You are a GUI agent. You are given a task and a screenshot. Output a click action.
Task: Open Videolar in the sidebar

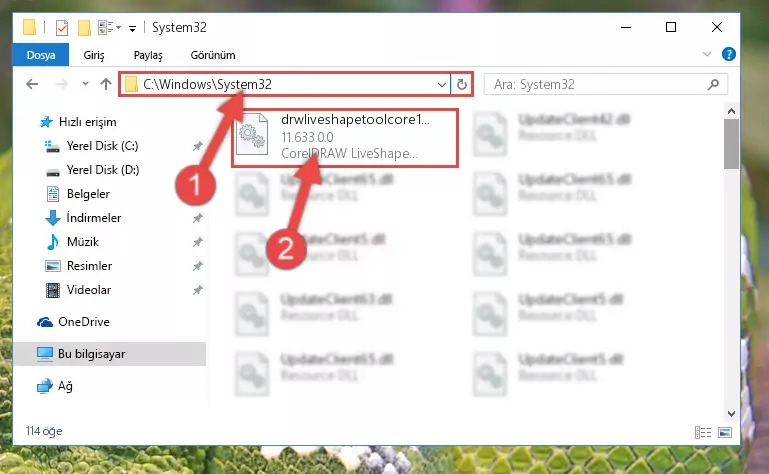(89, 290)
